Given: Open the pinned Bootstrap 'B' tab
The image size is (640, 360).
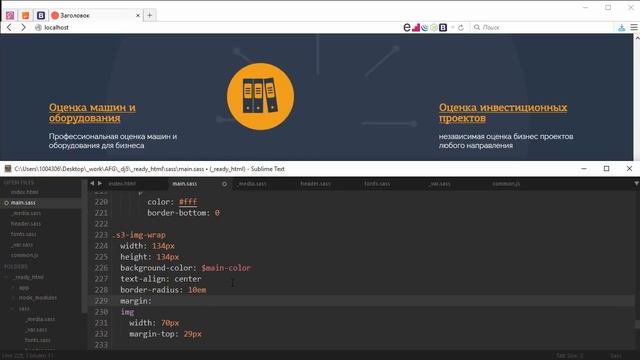Looking at the screenshot, I should [41, 16].
